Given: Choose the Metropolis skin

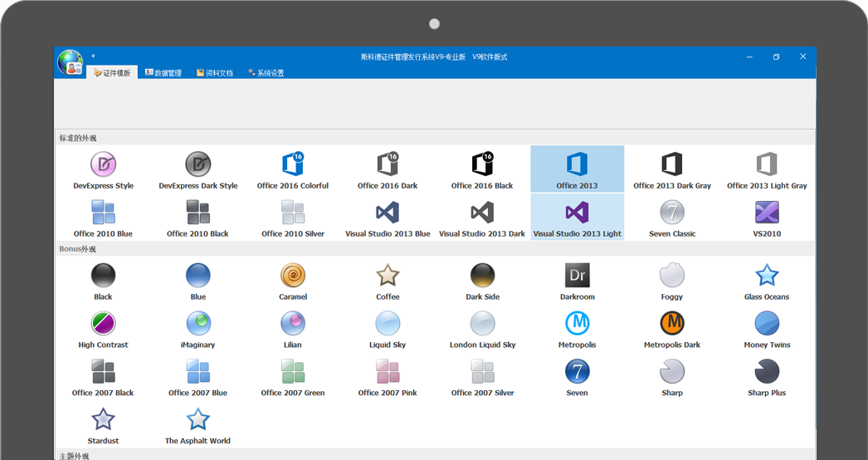Looking at the screenshot, I should (577, 329).
